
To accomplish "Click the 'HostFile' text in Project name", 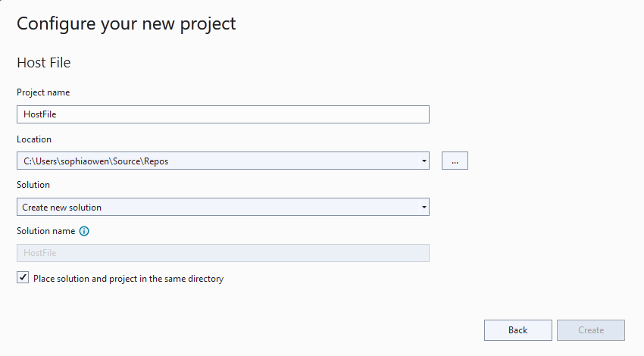I will 39,114.
